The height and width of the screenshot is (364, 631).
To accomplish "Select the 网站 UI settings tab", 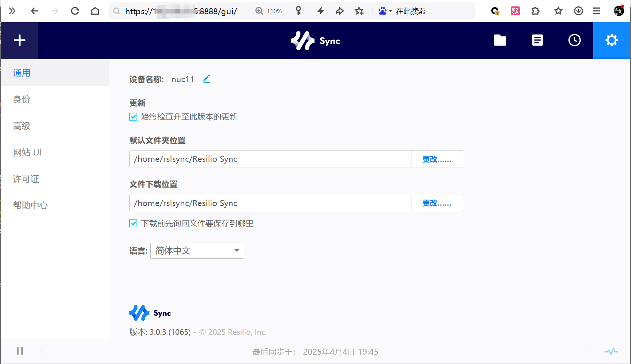I will [x=55, y=152].
